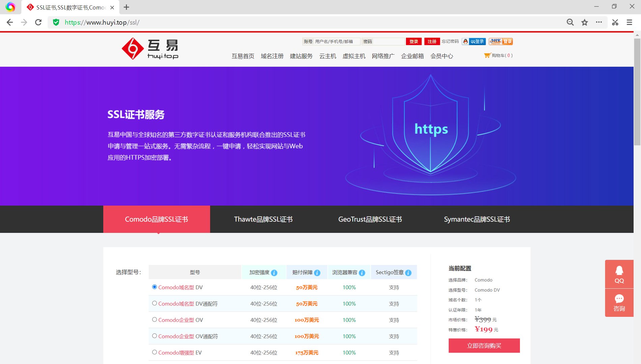Viewport: 641px width, 364px height.
Task: Log in with QQ登录
Action: 473,41
